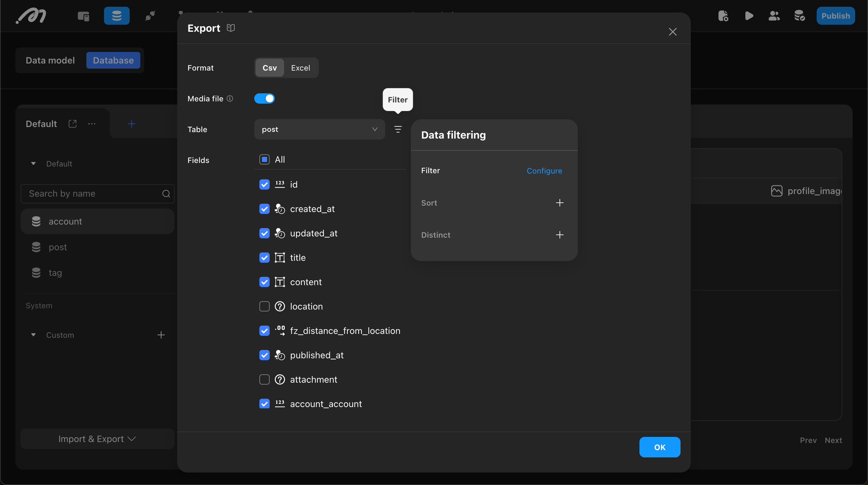The image size is (868, 485).
Task: Click the Publish button
Action: 836,16
